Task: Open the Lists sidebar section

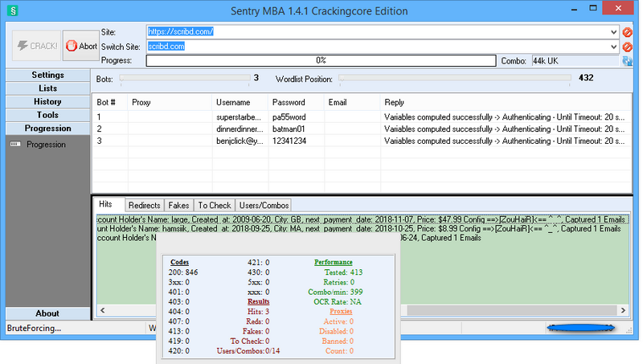Action: click(48, 88)
